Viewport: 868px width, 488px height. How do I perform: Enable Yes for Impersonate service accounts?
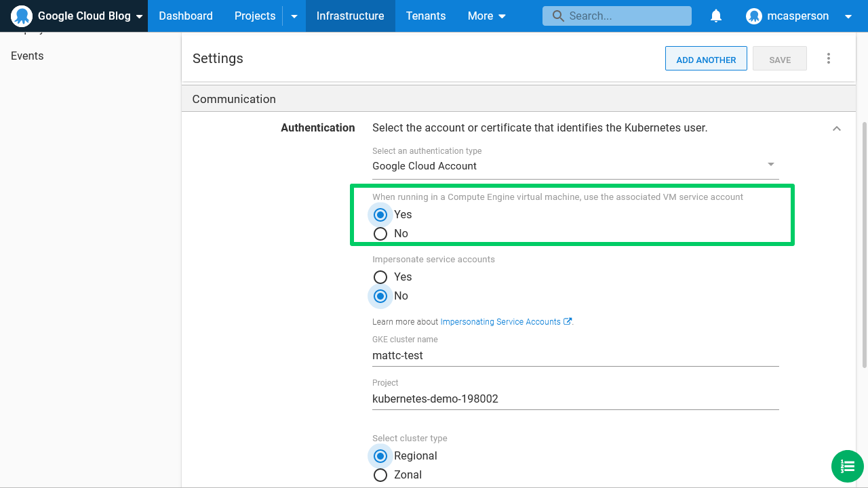tap(380, 277)
